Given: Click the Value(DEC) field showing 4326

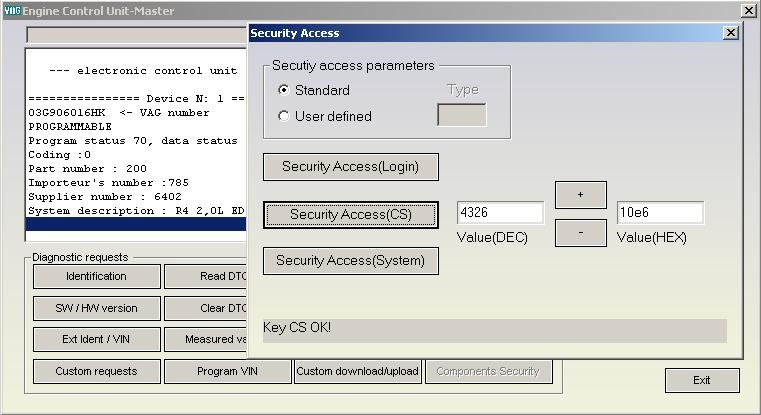Looking at the screenshot, I should pos(500,213).
